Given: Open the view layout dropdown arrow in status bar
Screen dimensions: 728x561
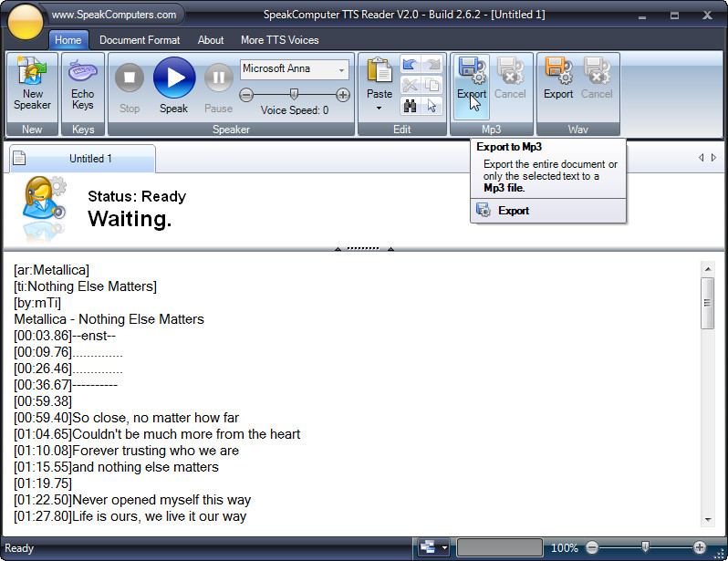Looking at the screenshot, I should click(444, 547).
